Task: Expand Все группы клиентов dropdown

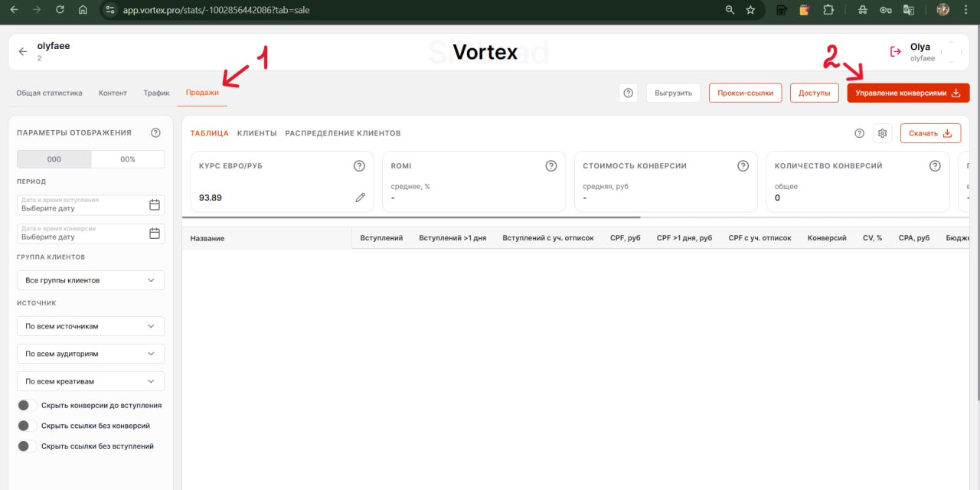Action: pyautogui.click(x=90, y=280)
